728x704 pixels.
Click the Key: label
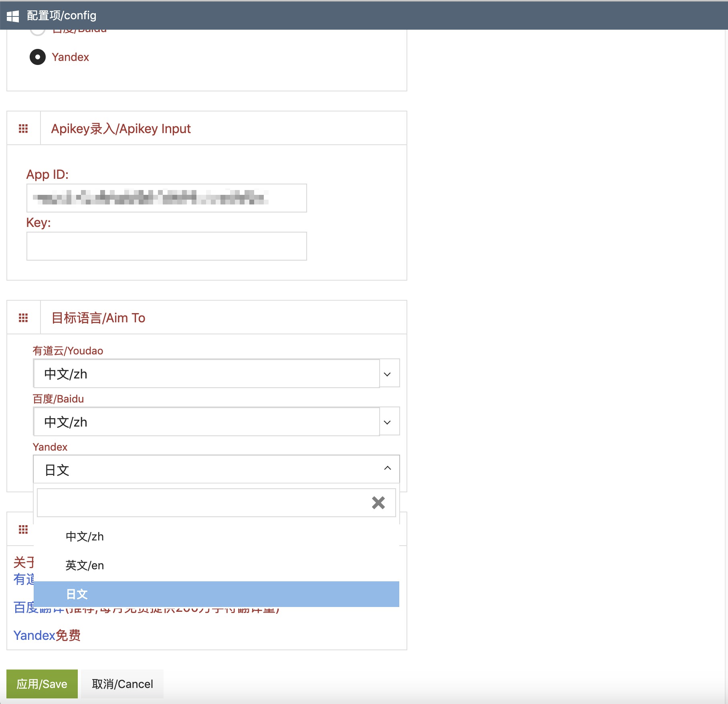click(38, 223)
